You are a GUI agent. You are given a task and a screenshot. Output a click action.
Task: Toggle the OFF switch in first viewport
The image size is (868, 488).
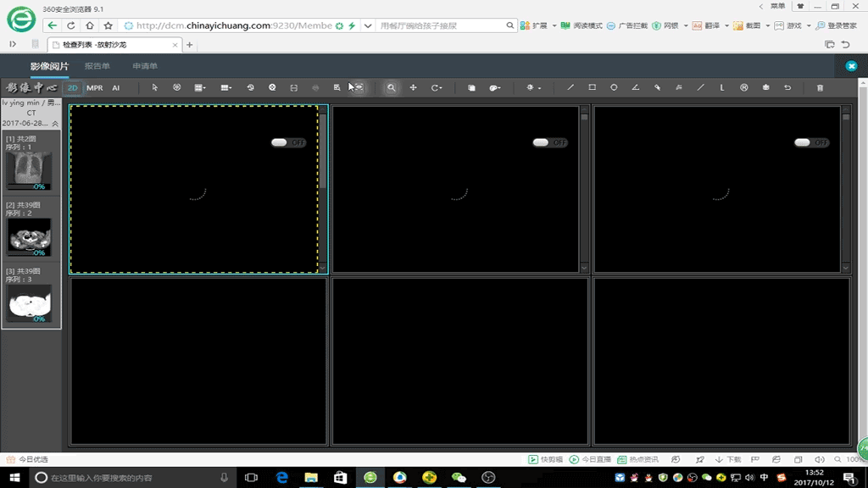(x=288, y=142)
